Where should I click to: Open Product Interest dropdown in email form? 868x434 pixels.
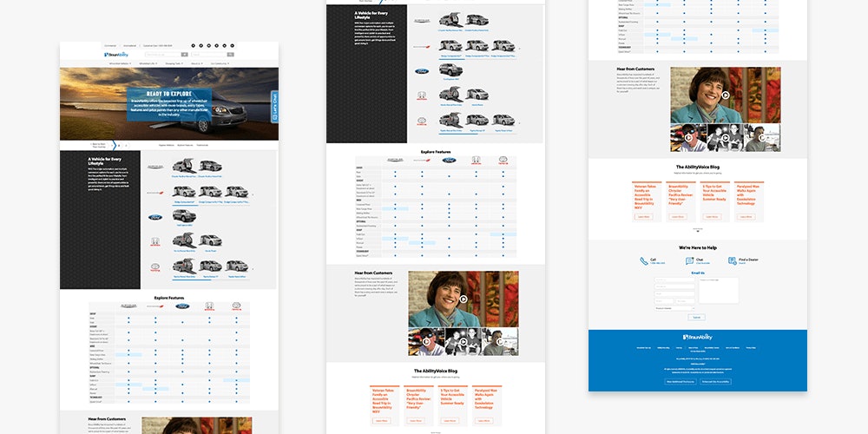tap(674, 308)
